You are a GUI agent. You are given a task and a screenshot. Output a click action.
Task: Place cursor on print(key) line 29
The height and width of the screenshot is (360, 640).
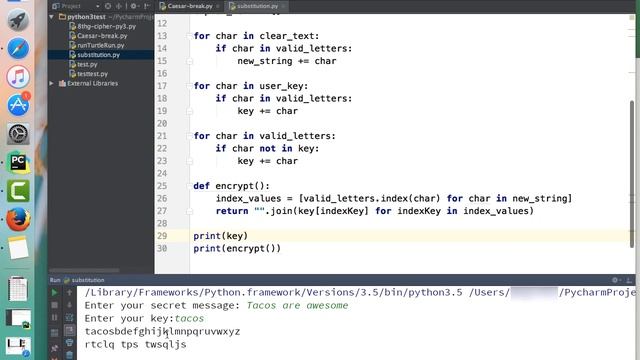pyautogui.click(x=220, y=236)
